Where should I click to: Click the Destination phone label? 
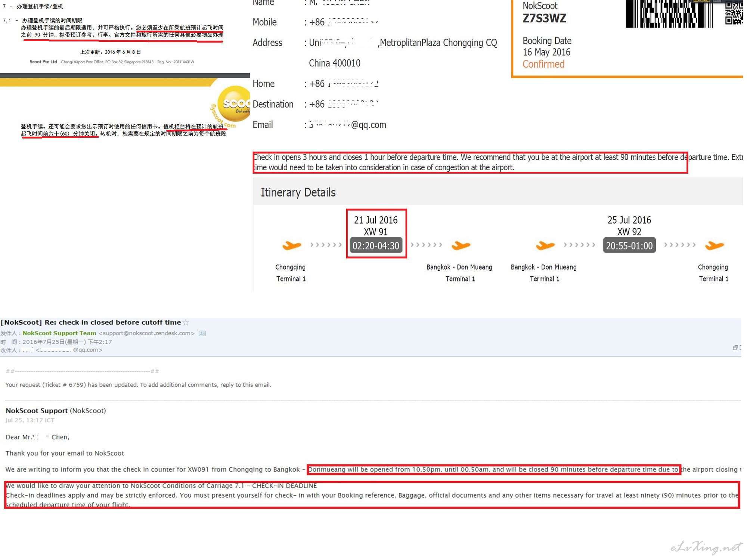(x=273, y=104)
